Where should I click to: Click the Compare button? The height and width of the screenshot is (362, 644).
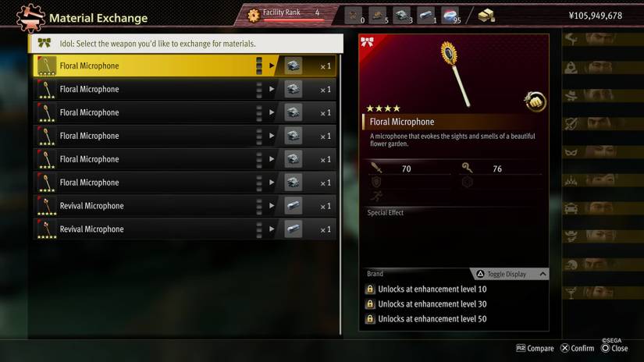535,348
